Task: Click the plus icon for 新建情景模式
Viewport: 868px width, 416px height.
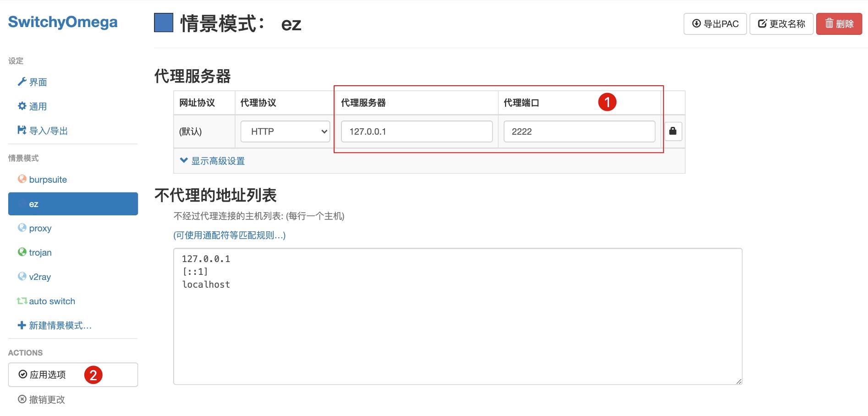Action: [x=22, y=325]
